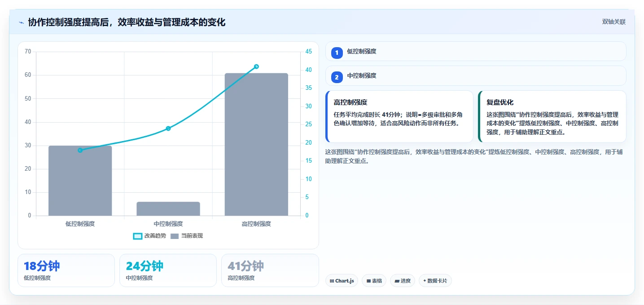
Task: Click the 高控制强度 tall bar
Action: tap(256, 144)
